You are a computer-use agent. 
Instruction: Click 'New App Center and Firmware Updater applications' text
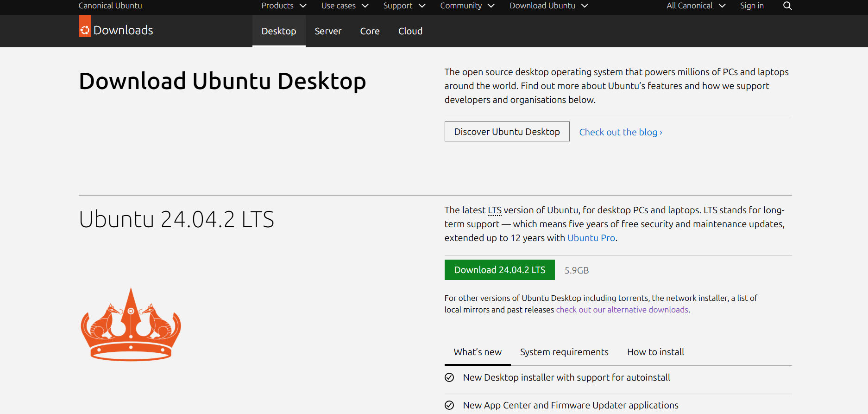coord(571,405)
